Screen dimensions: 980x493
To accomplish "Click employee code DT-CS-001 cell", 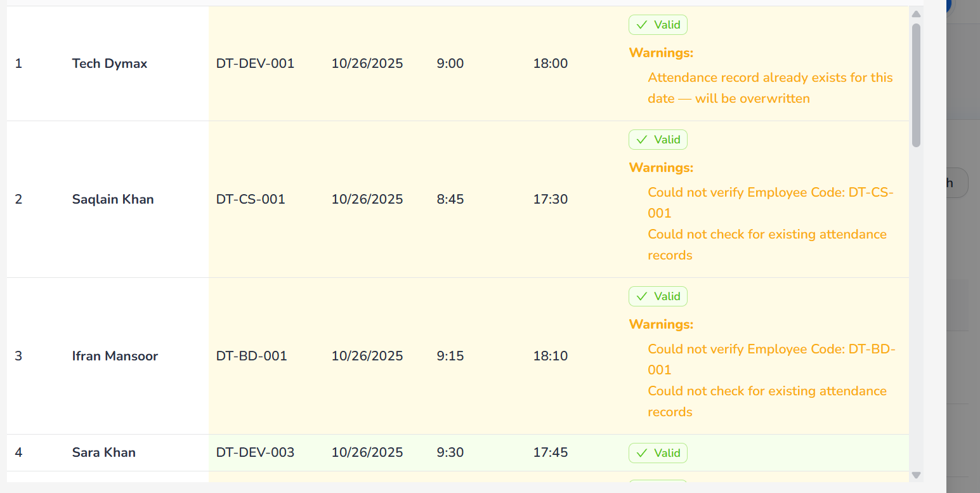I will 251,199.
